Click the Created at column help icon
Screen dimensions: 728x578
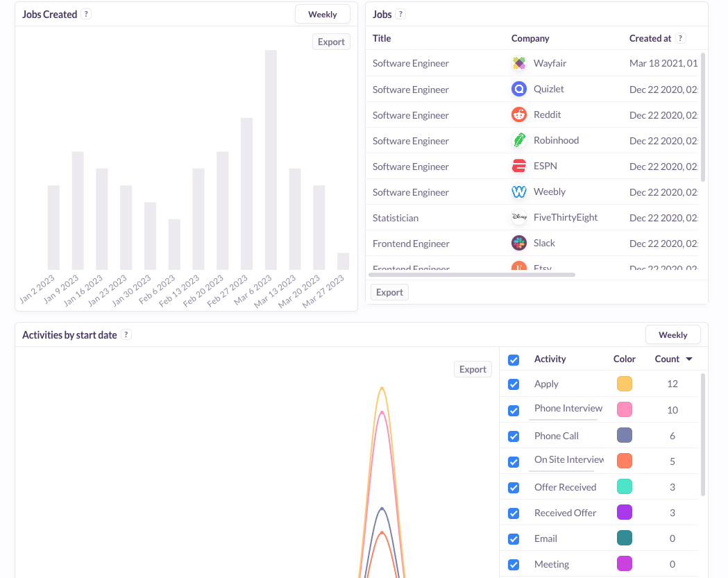(x=681, y=38)
